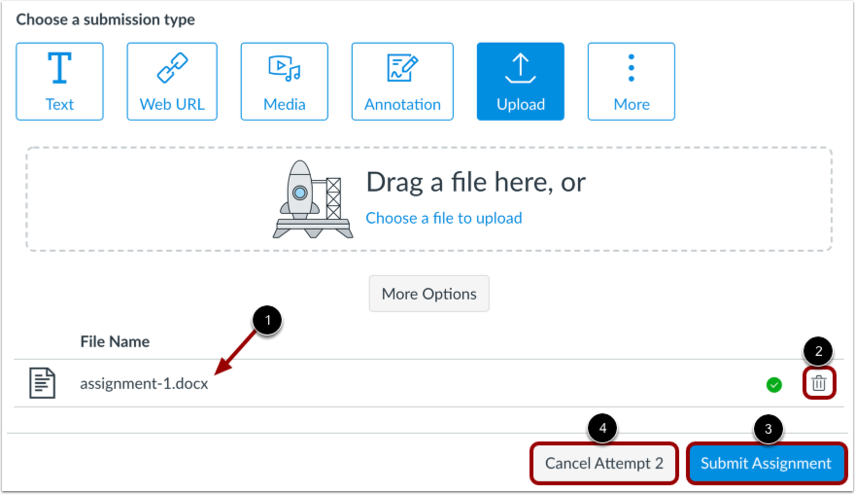Switch to the Upload submission type

click(520, 81)
